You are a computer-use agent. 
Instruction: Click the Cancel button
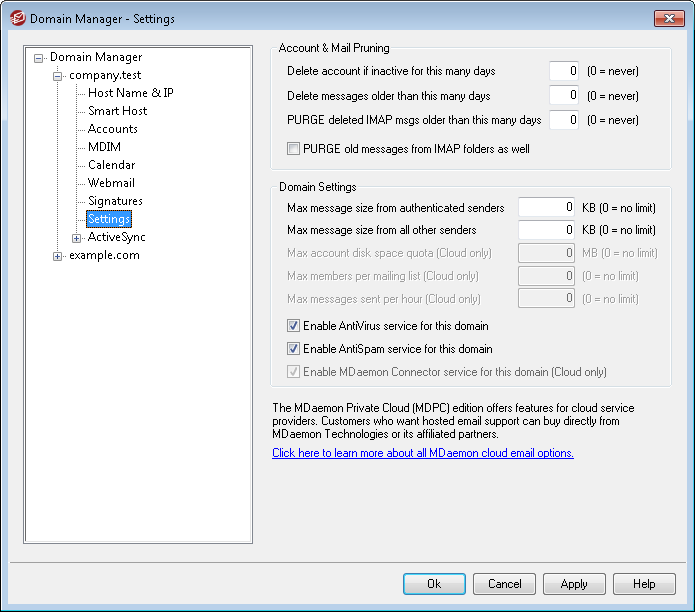click(504, 584)
